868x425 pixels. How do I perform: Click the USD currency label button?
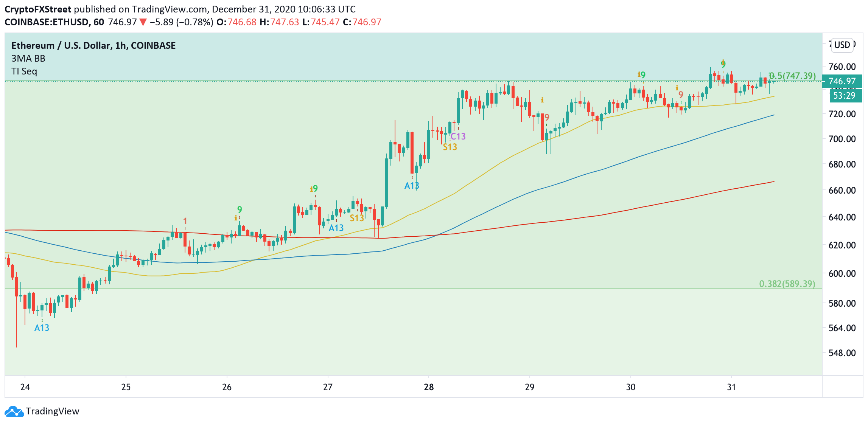(842, 45)
